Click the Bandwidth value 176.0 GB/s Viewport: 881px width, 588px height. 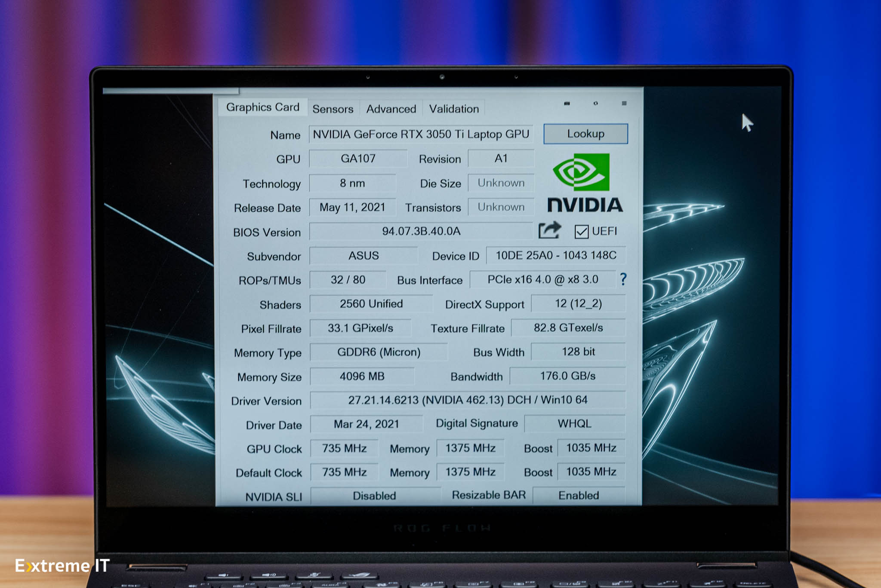coord(567,376)
